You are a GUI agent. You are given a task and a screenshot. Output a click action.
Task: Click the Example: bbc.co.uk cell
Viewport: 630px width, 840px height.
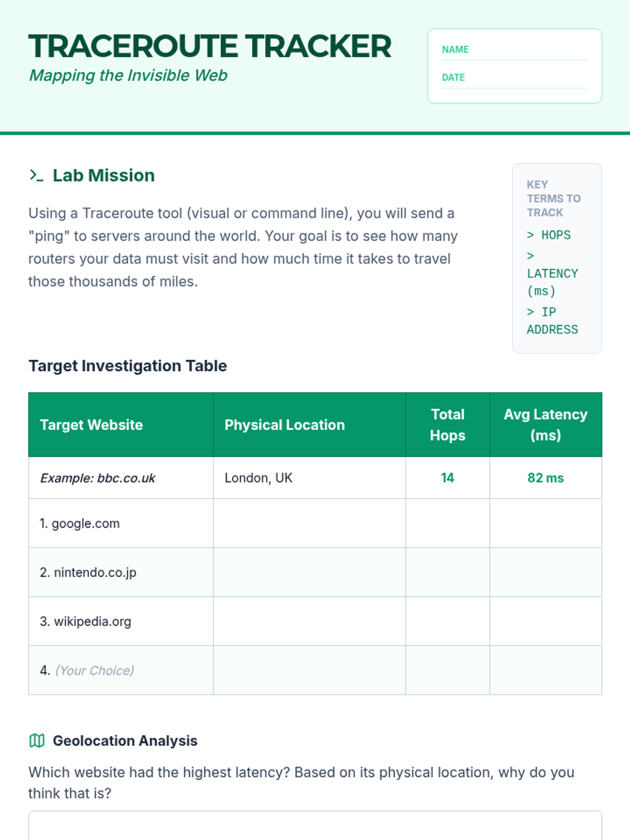point(98,478)
